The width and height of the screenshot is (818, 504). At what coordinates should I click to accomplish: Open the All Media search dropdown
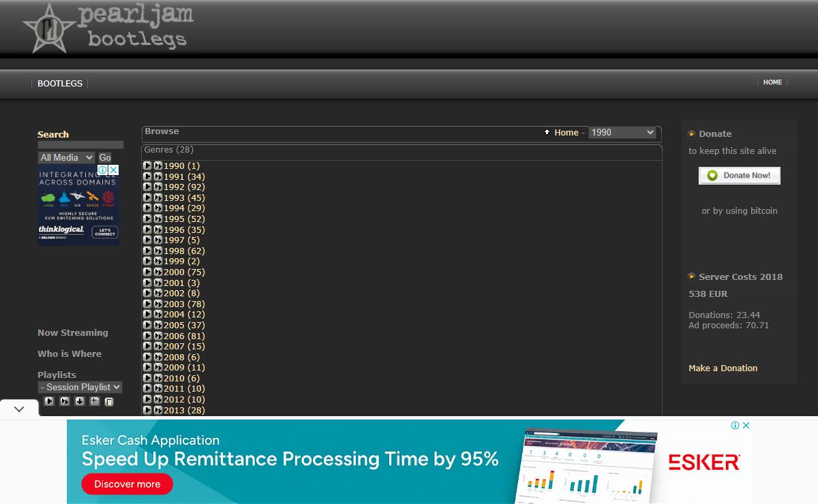[x=66, y=157]
